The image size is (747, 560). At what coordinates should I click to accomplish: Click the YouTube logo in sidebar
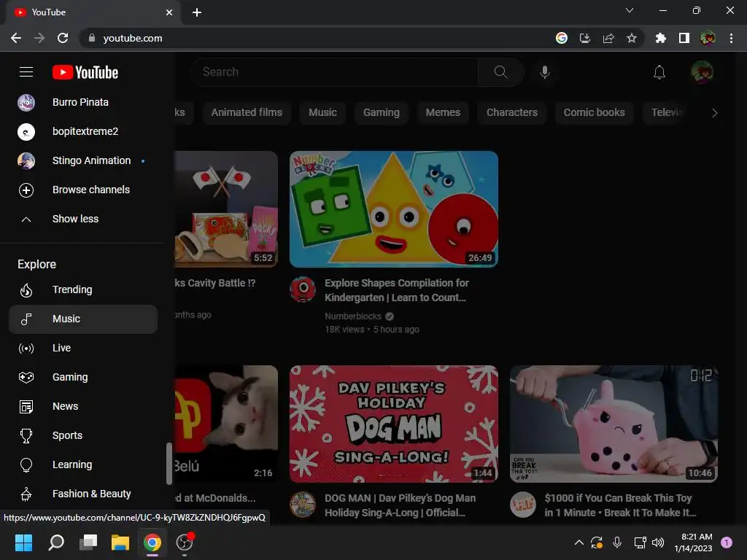(x=85, y=72)
